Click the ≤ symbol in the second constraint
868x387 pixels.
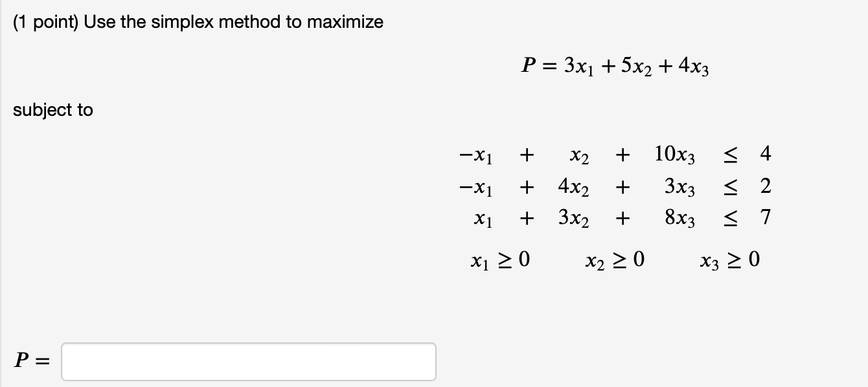coord(731,187)
